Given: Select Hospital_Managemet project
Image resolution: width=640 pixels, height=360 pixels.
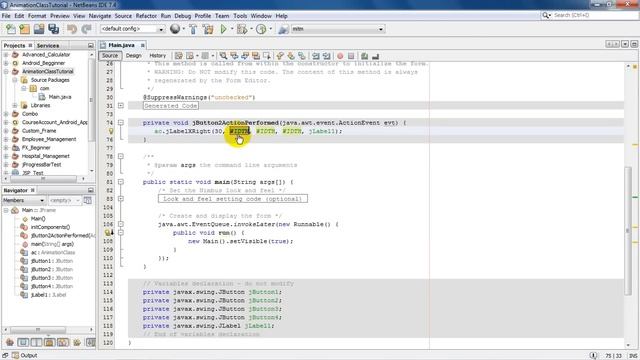Looking at the screenshot, I should [45, 156].
